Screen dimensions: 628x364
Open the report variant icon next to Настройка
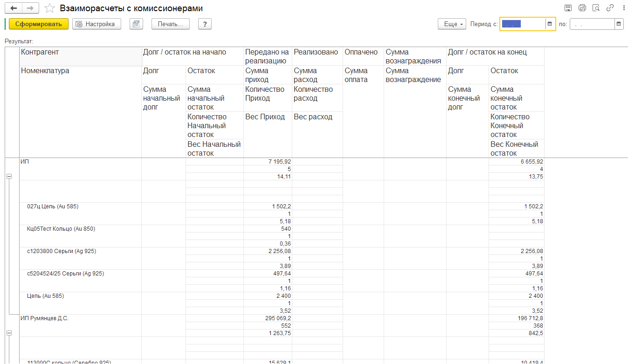click(x=136, y=24)
